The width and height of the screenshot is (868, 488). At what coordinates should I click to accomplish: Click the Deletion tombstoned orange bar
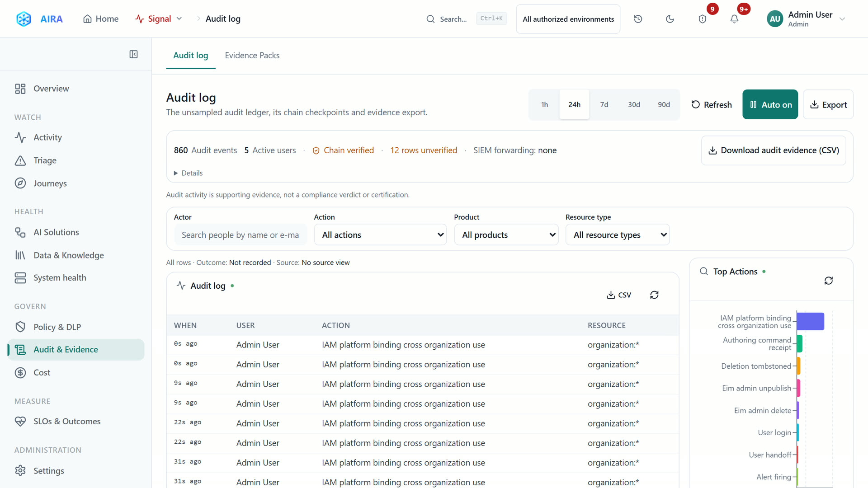(799, 366)
